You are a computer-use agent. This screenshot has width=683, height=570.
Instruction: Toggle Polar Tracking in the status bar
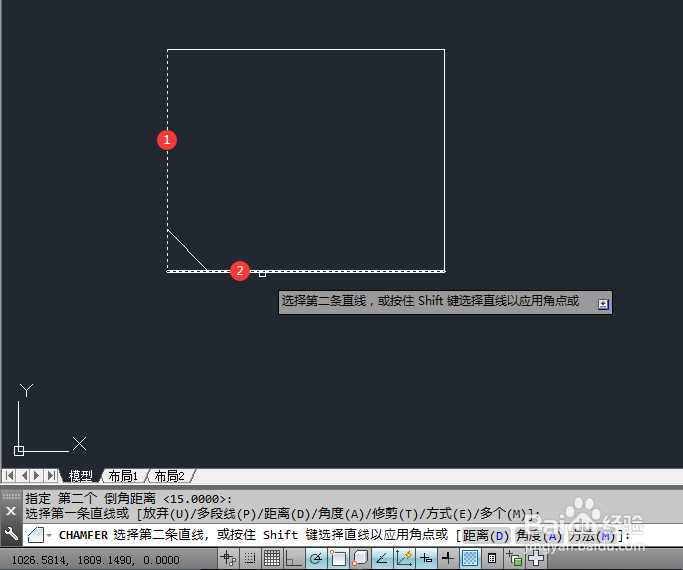(316, 559)
